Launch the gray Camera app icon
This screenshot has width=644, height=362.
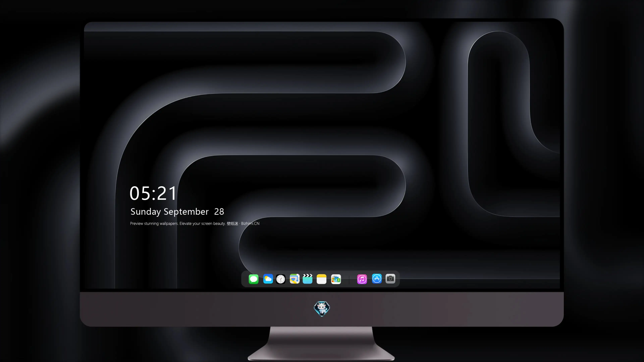coord(390,279)
